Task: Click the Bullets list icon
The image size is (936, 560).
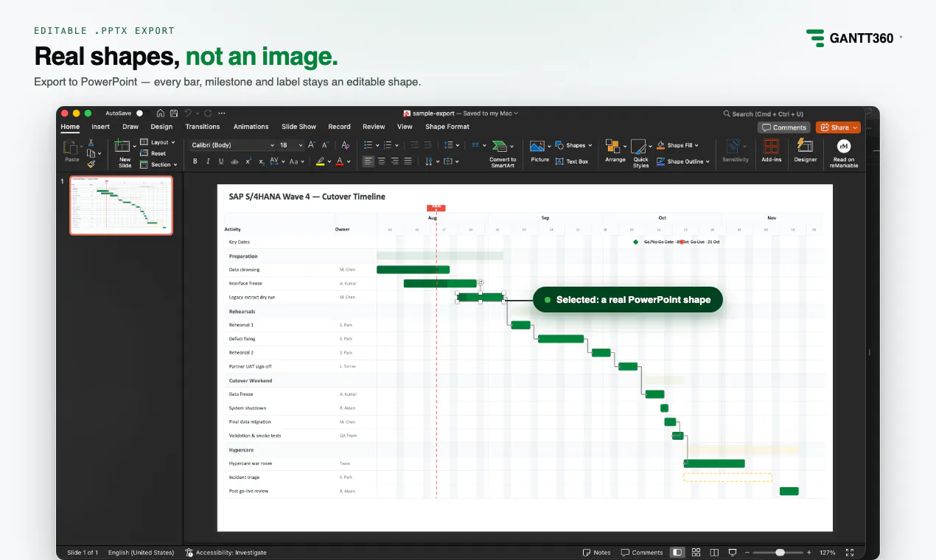Action: point(368,145)
